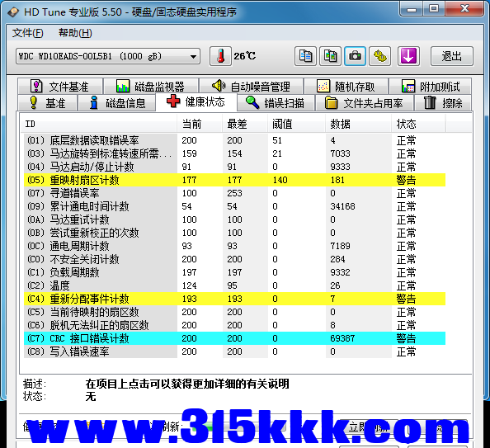The height and width of the screenshot is (448, 490).
Task: Select the (C7) CRC 接口错误计数 row
Action: tap(234, 338)
